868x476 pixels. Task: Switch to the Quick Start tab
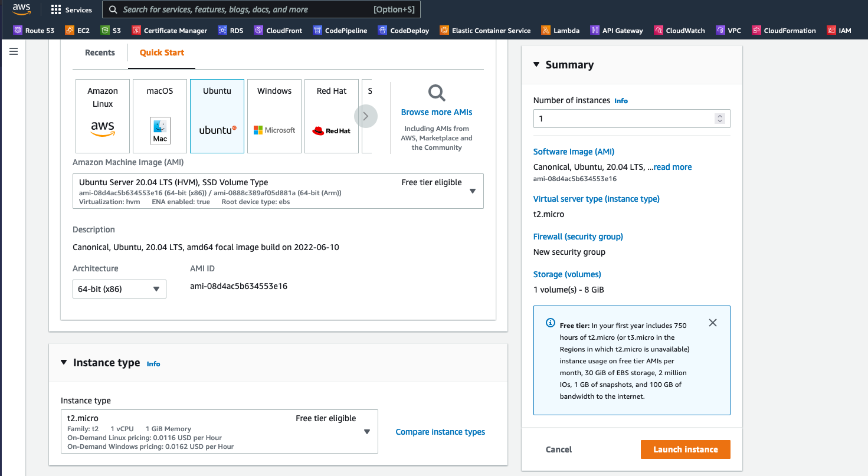pos(162,52)
